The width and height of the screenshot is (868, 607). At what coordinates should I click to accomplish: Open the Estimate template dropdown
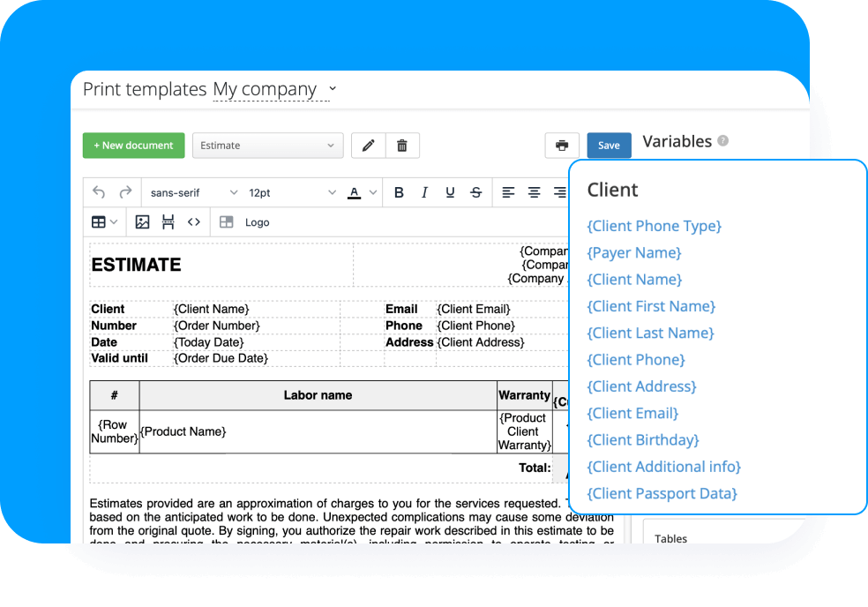pyautogui.click(x=267, y=145)
